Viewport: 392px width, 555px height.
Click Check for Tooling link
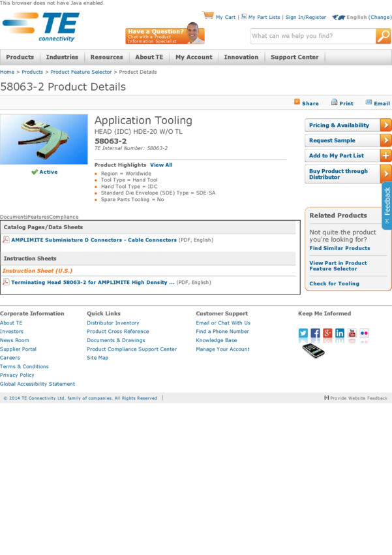pos(334,283)
